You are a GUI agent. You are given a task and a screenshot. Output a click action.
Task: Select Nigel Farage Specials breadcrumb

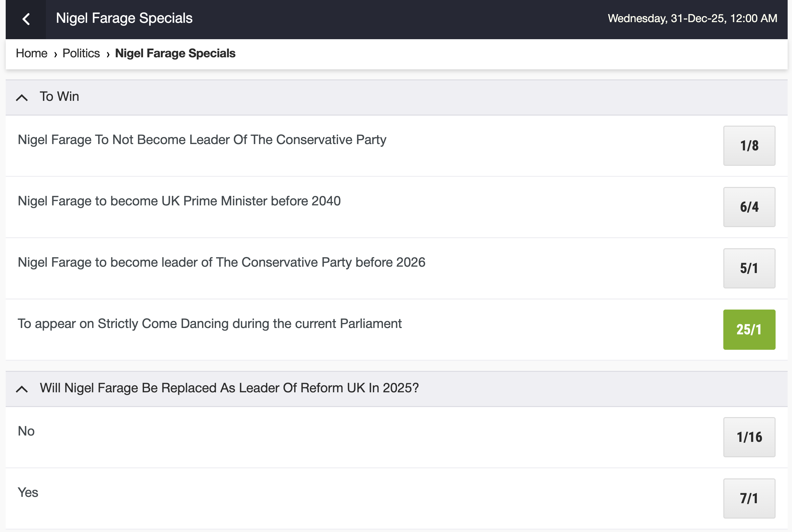click(175, 53)
